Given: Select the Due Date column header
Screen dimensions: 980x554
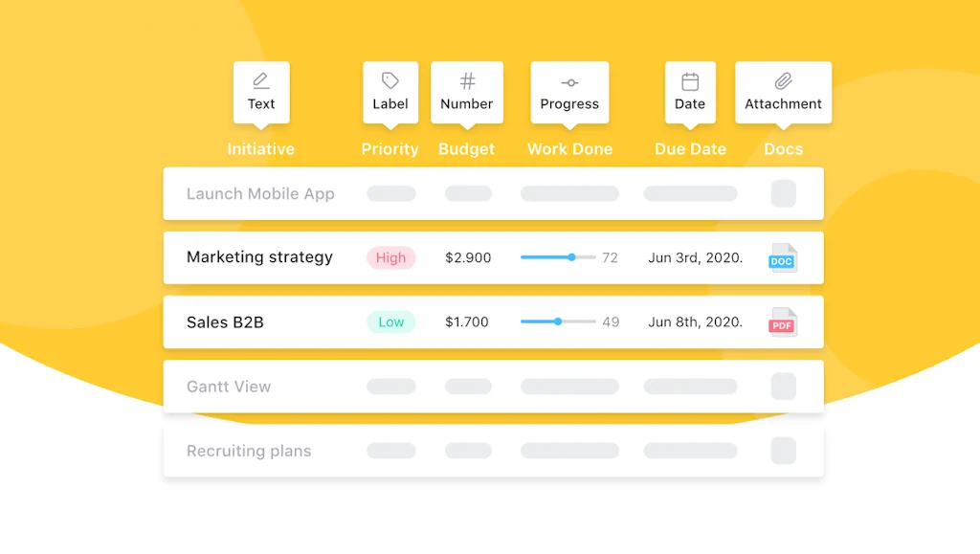Looking at the screenshot, I should 690,149.
